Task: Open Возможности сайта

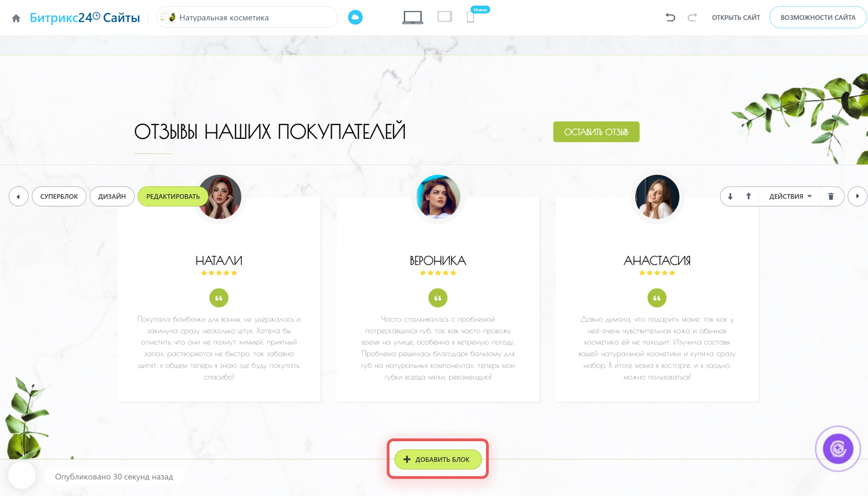Action: point(818,17)
